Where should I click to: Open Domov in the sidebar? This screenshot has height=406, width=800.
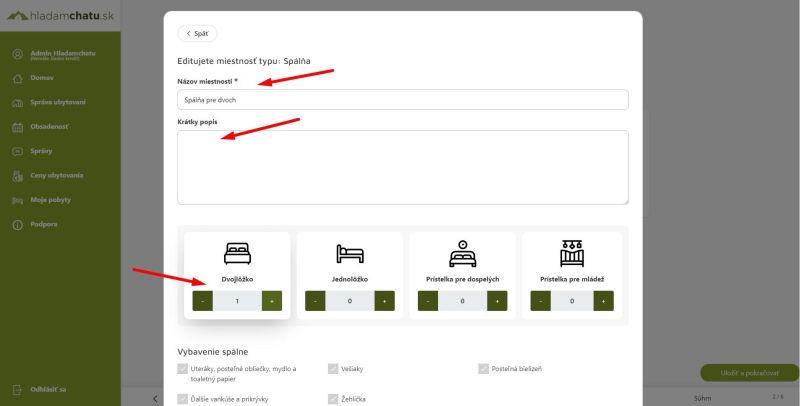42,78
